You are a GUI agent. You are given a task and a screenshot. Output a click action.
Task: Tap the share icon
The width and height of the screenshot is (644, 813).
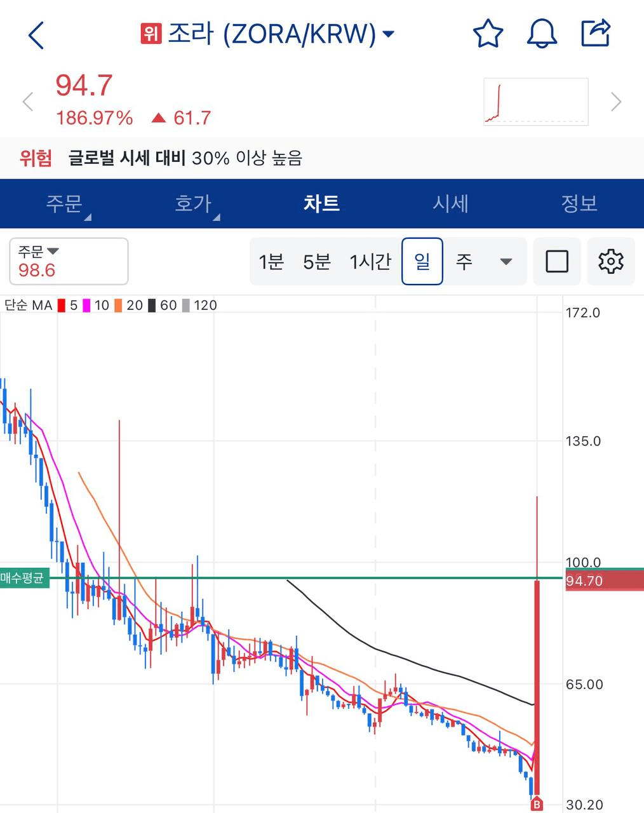pyautogui.click(x=596, y=34)
